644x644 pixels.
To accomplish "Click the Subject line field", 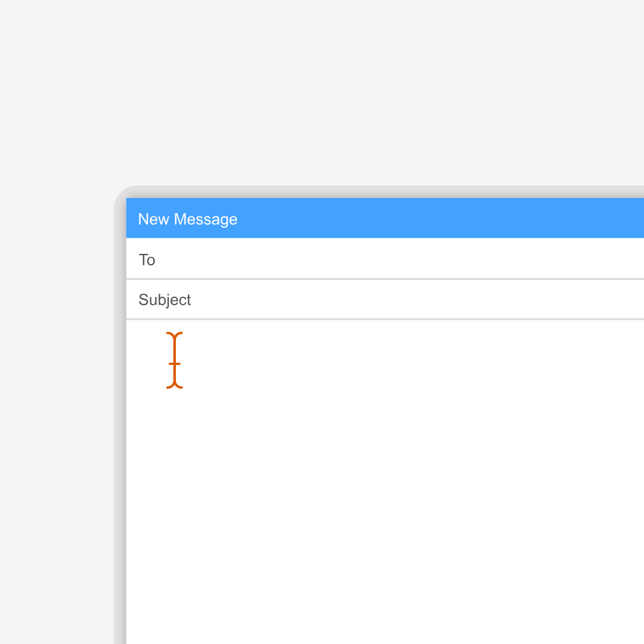I will [358, 299].
